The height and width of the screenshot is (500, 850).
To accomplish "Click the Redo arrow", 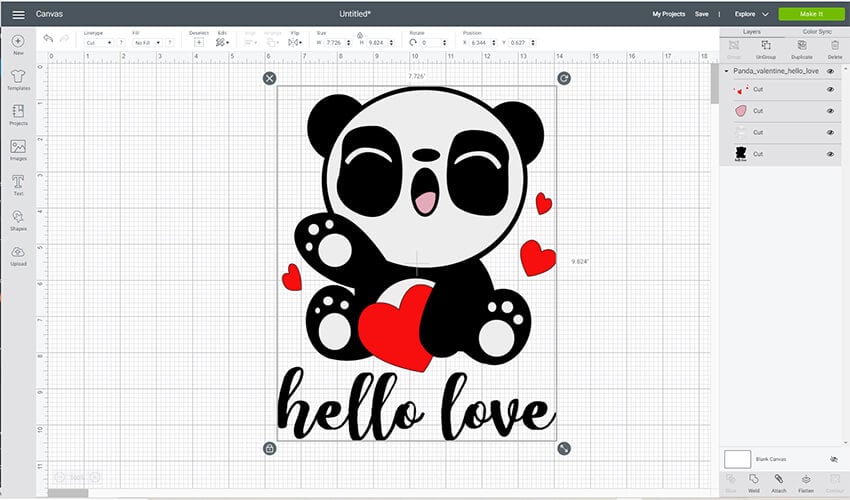I will coord(64,39).
